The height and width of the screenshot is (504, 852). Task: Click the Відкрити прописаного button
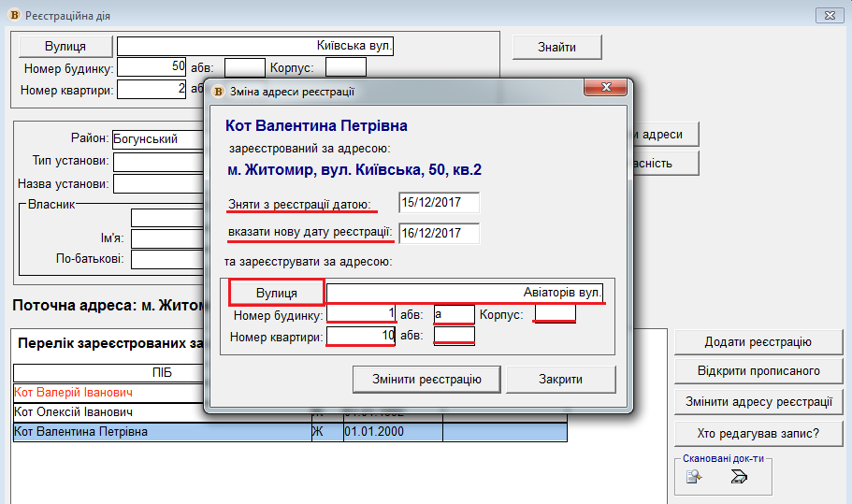coord(758,371)
